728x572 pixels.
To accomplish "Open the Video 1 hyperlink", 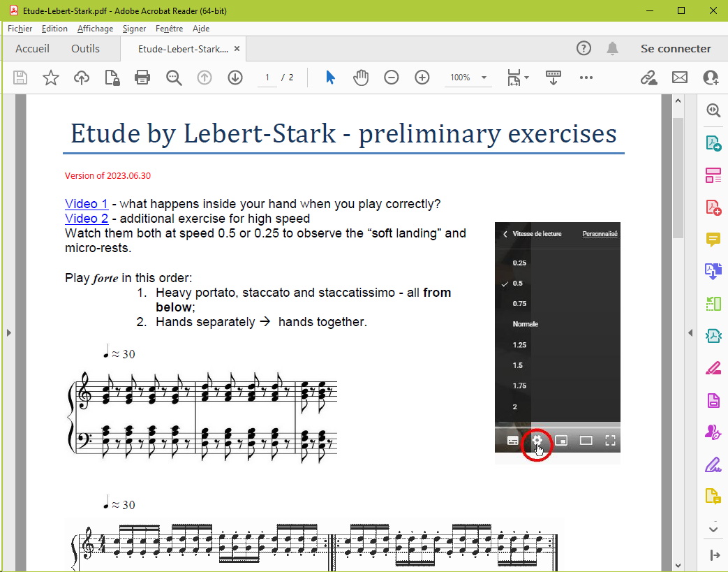I will [x=86, y=204].
